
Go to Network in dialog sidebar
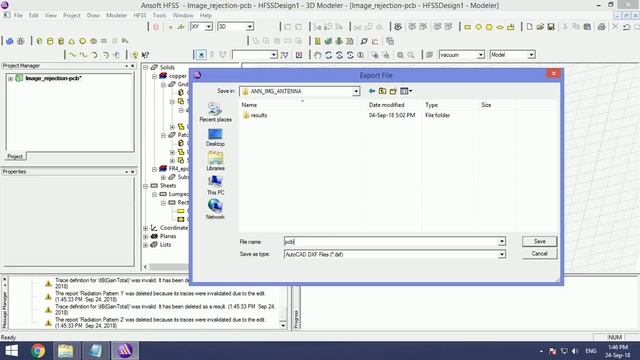(x=215, y=209)
